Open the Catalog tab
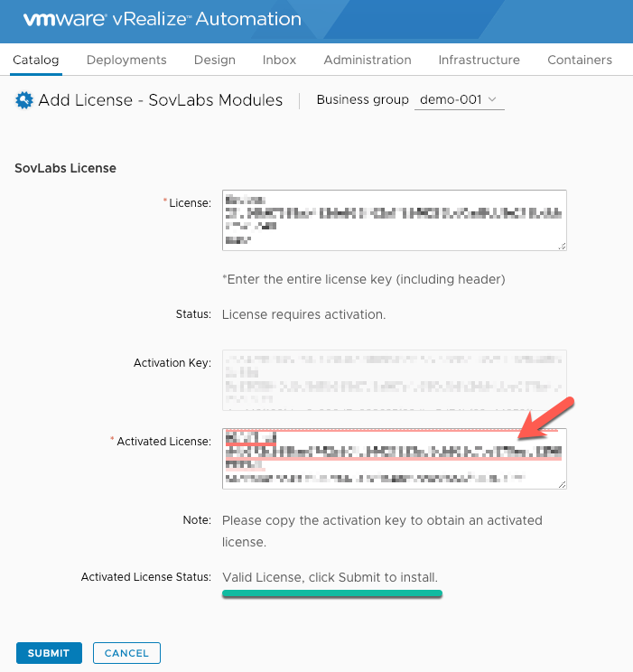 click(36, 60)
